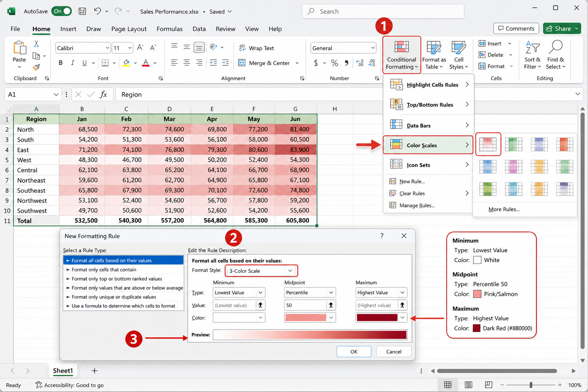Image resolution: width=588 pixels, height=392 pixels.
Task: Toggle underline formatting
Action: coord(84,63)
